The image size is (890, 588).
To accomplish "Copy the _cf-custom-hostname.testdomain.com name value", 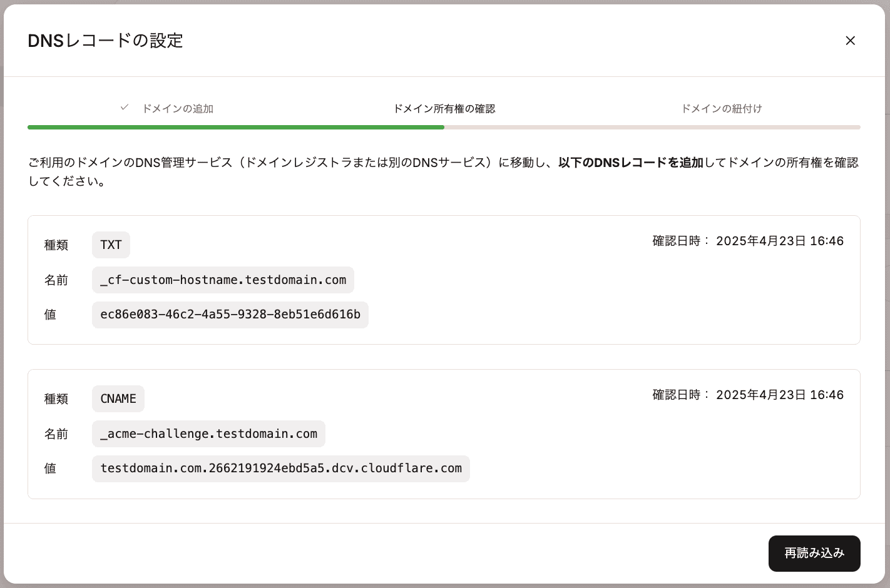I will (x=223, y=280).
